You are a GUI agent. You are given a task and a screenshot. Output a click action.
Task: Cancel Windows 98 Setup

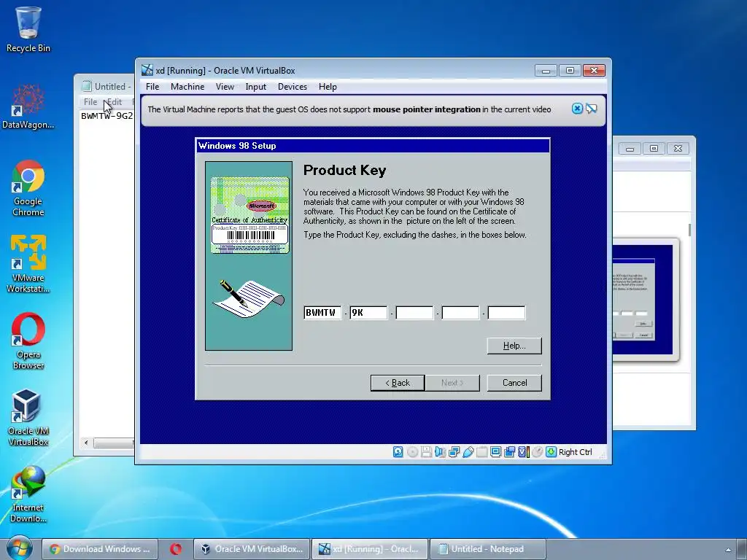click(514, 383)
